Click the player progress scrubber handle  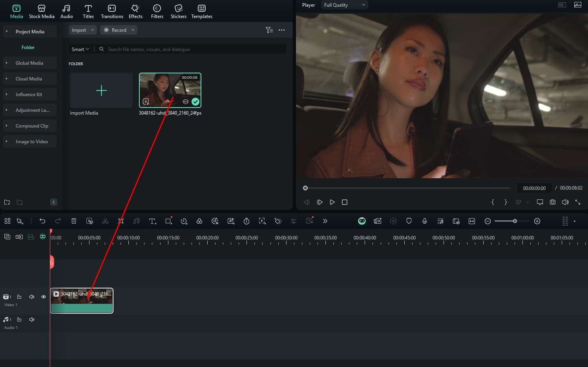click(x=305, y=188)
